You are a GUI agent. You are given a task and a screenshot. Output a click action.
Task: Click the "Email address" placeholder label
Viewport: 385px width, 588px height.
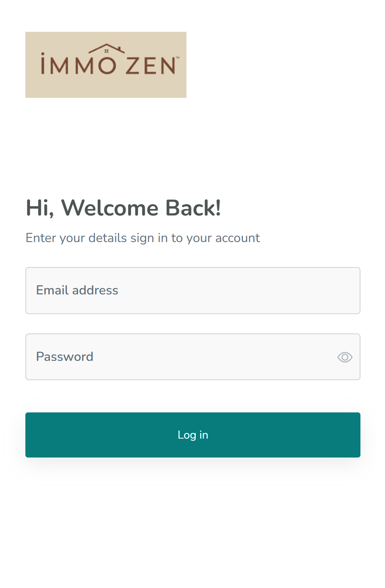(x=77, y=290)
